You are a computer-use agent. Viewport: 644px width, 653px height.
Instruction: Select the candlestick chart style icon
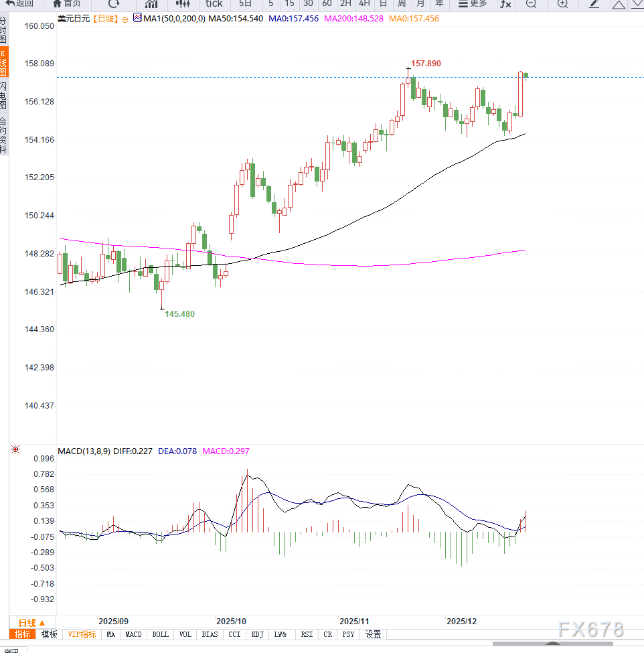(x=183, y=4)
